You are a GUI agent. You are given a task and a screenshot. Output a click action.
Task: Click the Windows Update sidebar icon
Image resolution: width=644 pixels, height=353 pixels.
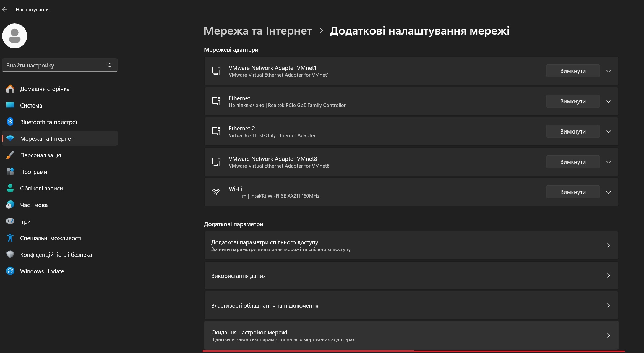click(x=10, y=271)
